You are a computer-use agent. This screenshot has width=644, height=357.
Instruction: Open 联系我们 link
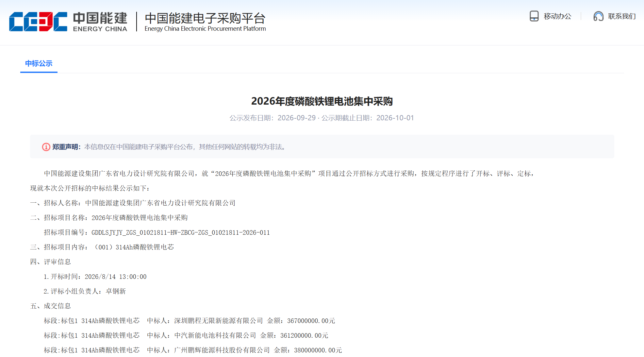click(622, 16)
